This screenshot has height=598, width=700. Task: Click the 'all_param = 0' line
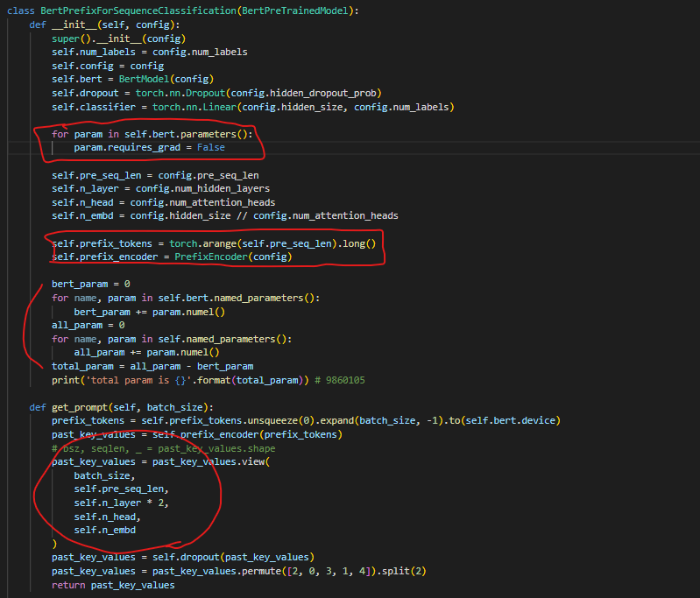[88, 325]
